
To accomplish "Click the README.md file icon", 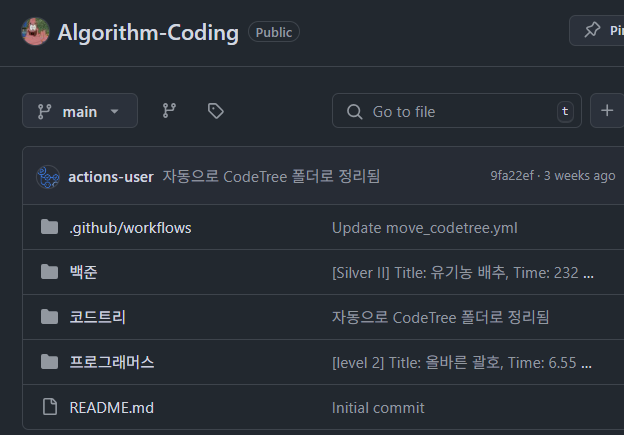I will (x=50, y=407).
